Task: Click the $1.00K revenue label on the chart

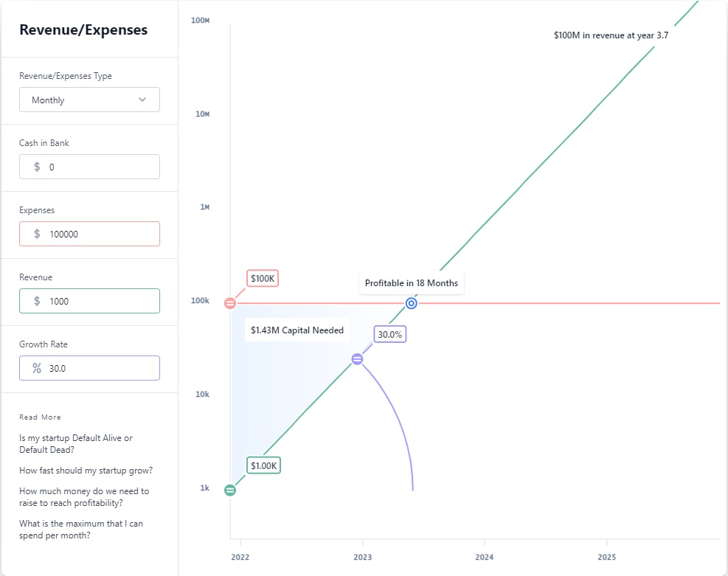Action: pyautogui.click(x=263, y=466)
